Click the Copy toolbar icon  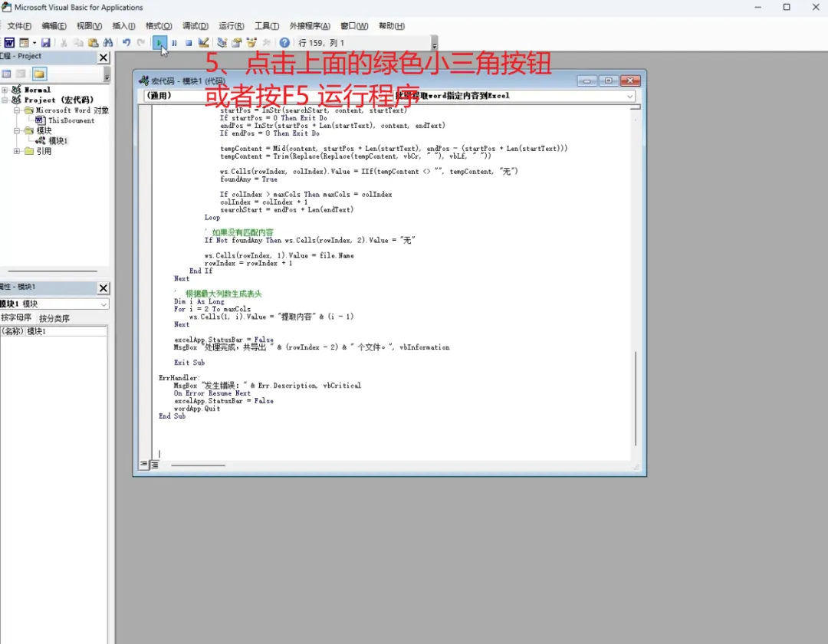coord(78,43)
